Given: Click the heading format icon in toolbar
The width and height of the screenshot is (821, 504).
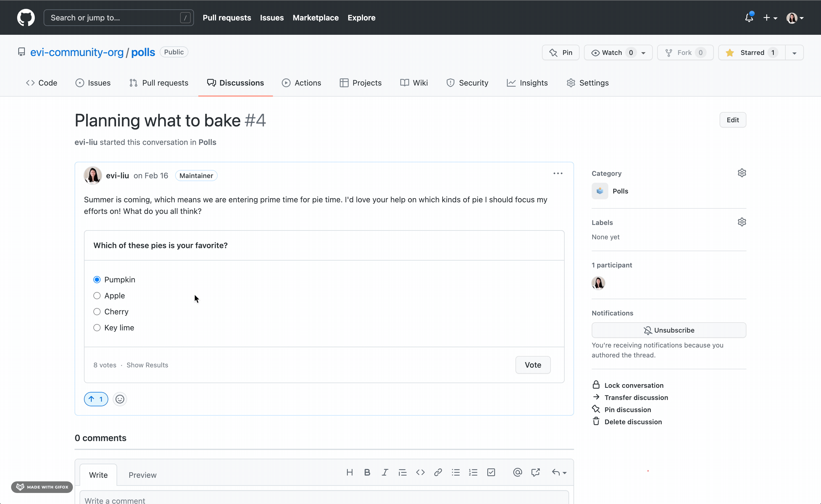Looking at the screenshot, I should pyautogui.click(x=349, y=472).
